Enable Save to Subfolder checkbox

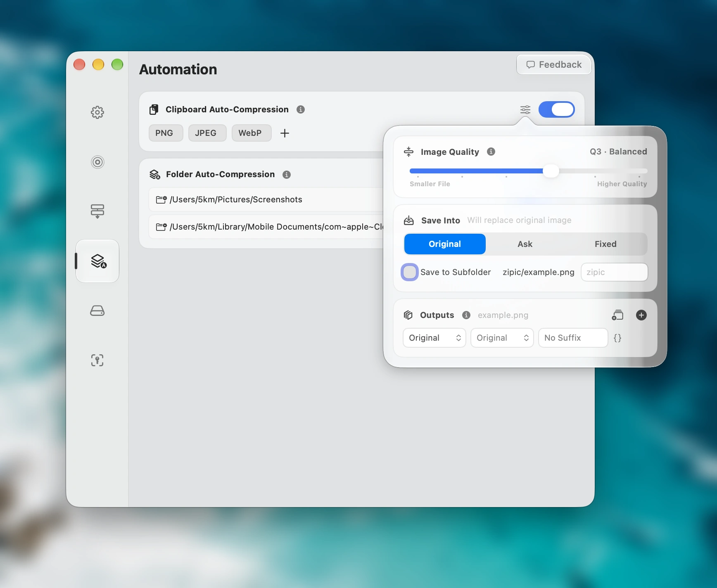point(410,272)
